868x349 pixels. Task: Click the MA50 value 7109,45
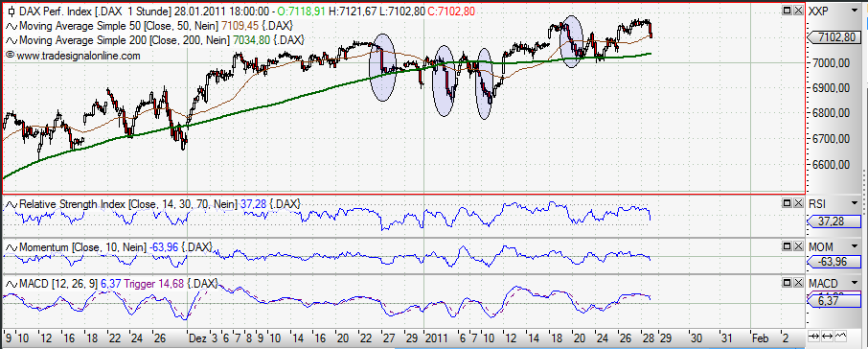click(240, 26)
